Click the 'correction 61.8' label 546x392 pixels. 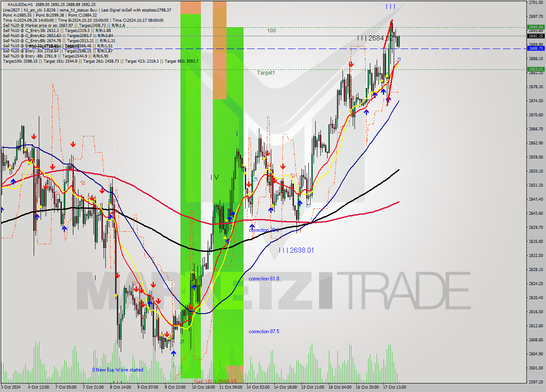click(264, 279)
